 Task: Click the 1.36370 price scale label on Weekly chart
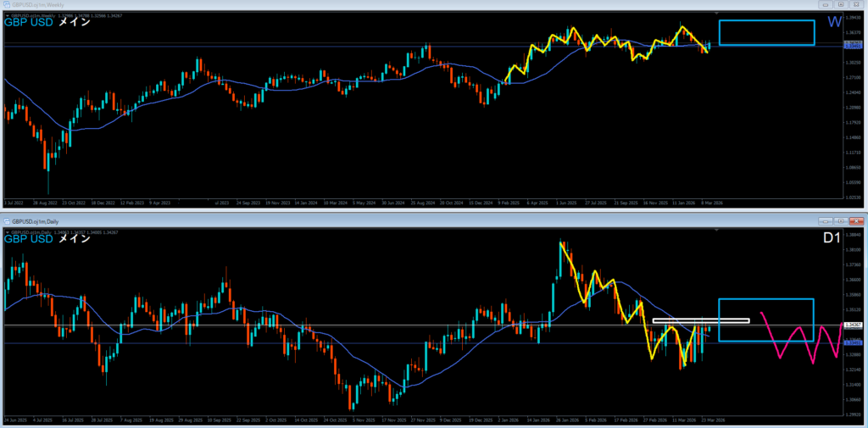(x=853, y=33)
